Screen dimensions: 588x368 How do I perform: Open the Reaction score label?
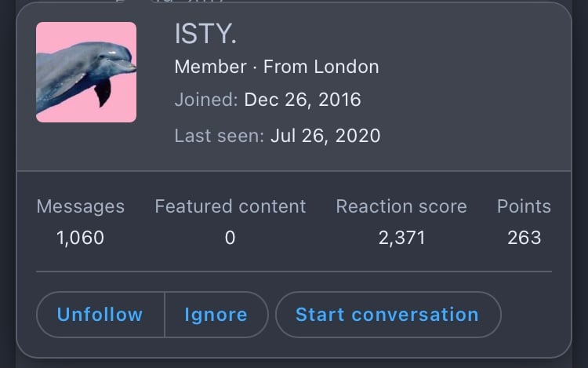click(401, 206)
